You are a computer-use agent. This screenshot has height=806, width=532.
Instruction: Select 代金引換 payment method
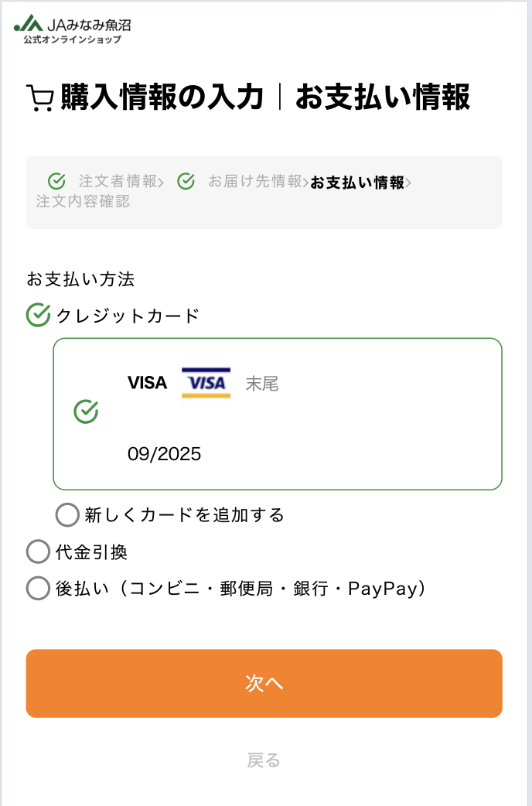coord(38,552)
